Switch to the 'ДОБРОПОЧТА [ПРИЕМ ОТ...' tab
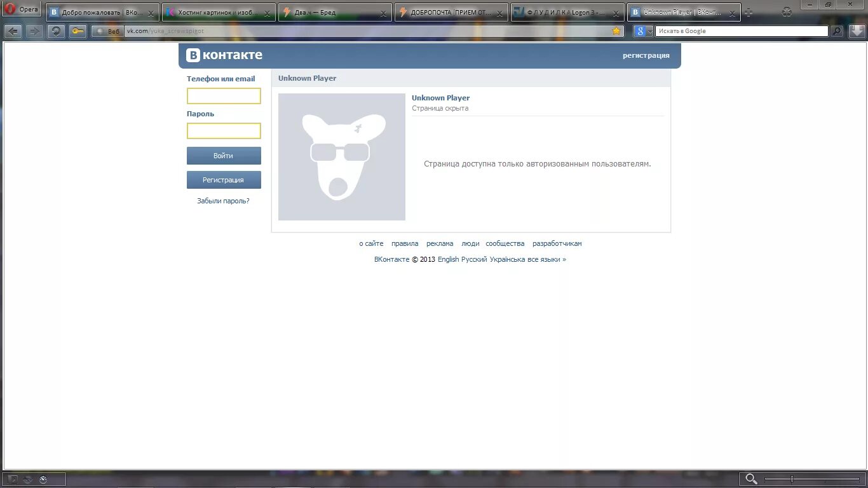This screenshot has width=868, height=488. pyautogui.click(x=451, y=12)
